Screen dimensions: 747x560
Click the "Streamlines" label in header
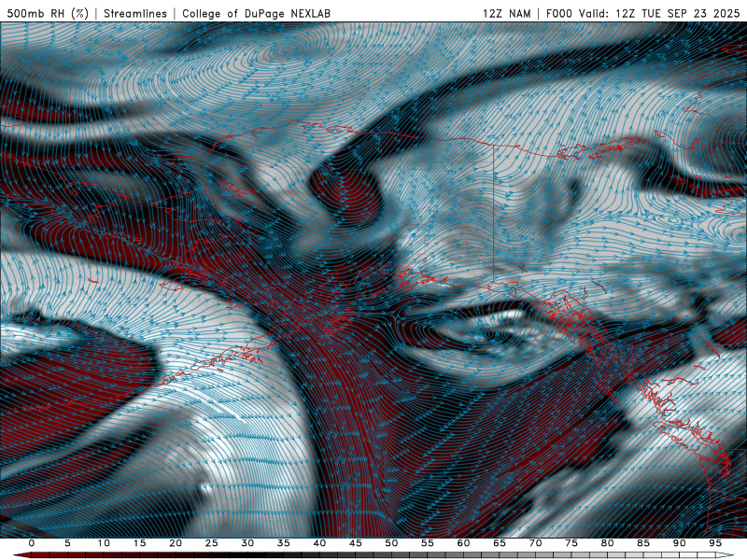[x=135, y=13]
